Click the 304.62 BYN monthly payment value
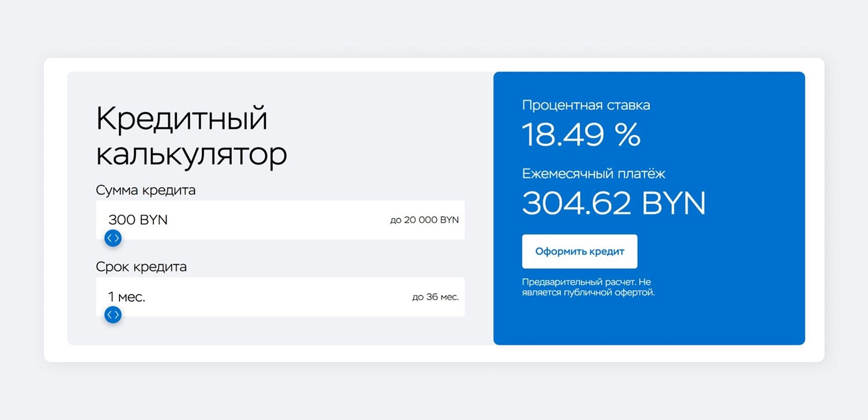This screenshot has width=868, height=420. (x=613, y=203)
